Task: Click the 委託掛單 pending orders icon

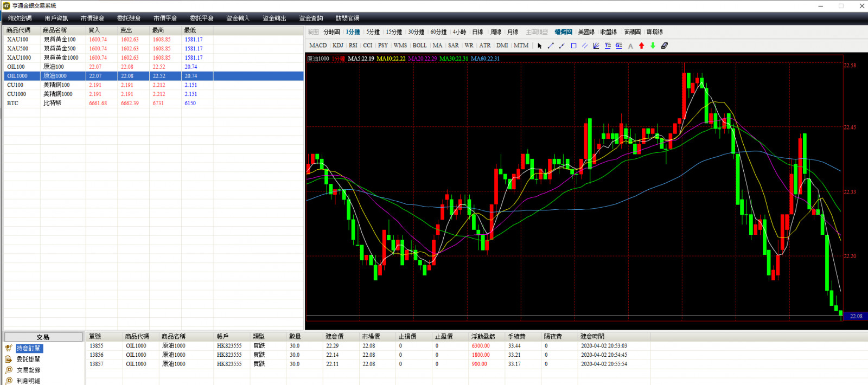Action: pyautogui.click(x=9, y=359)
